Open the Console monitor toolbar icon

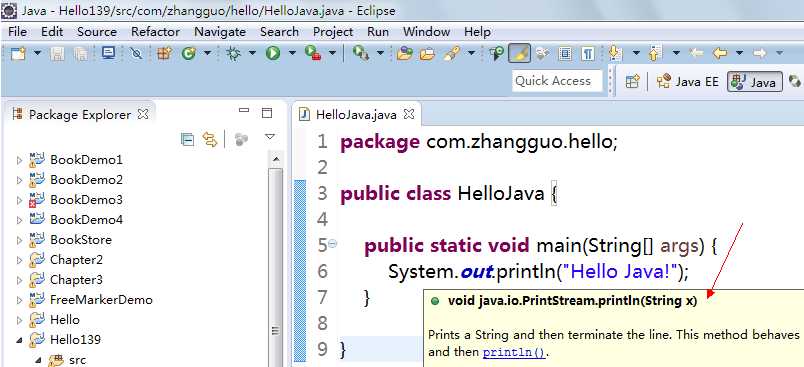coord(108,53)
